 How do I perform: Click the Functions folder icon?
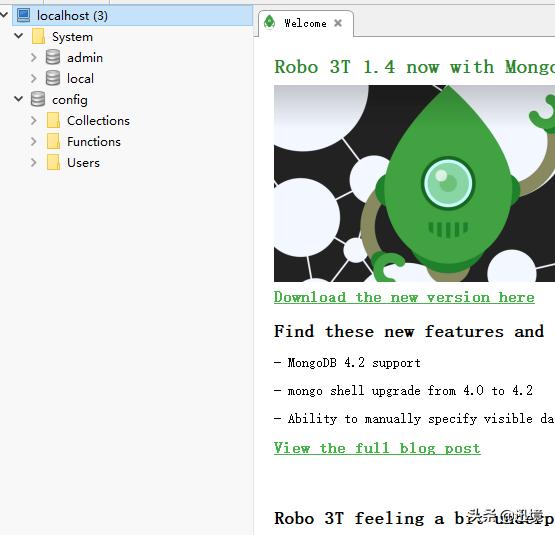[x=53, y=142]
